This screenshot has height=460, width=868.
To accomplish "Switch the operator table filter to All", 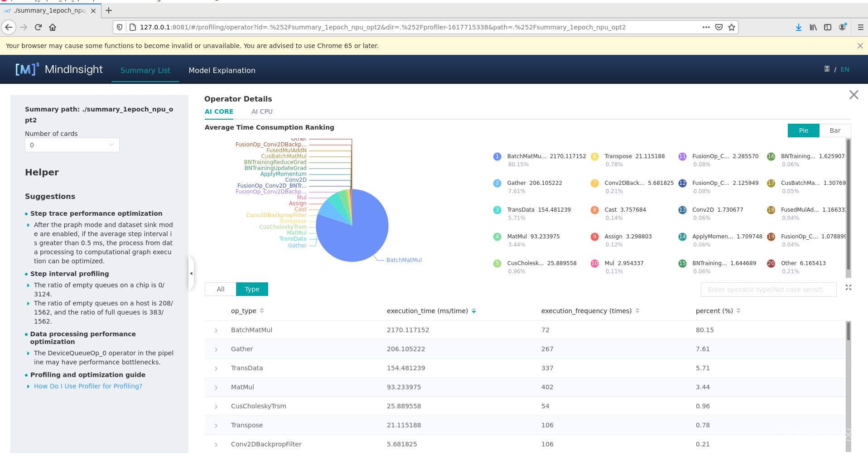I will [220, 289].
